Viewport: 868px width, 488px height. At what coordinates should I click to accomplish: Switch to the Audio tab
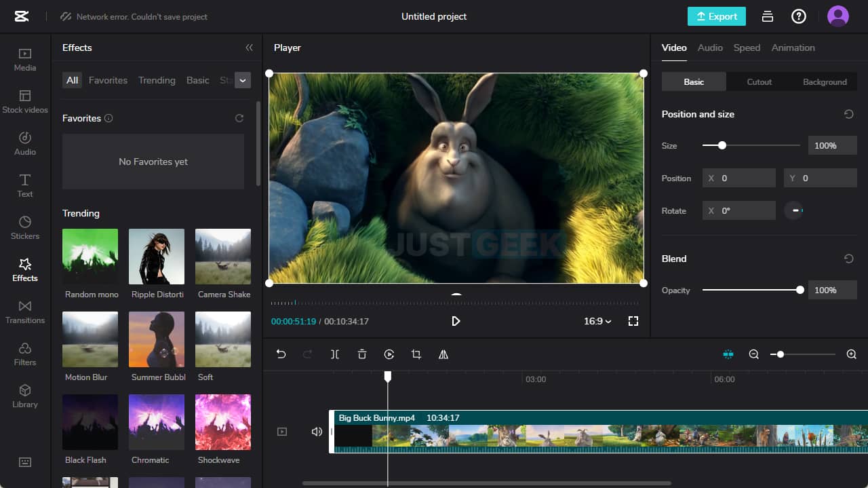(x=710, y=48)
